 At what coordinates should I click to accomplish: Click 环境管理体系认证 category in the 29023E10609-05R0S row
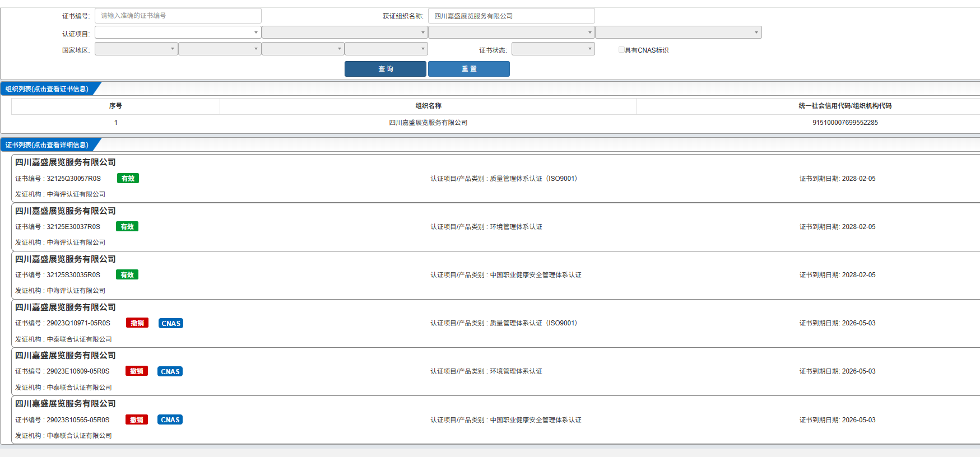point(516,371)
